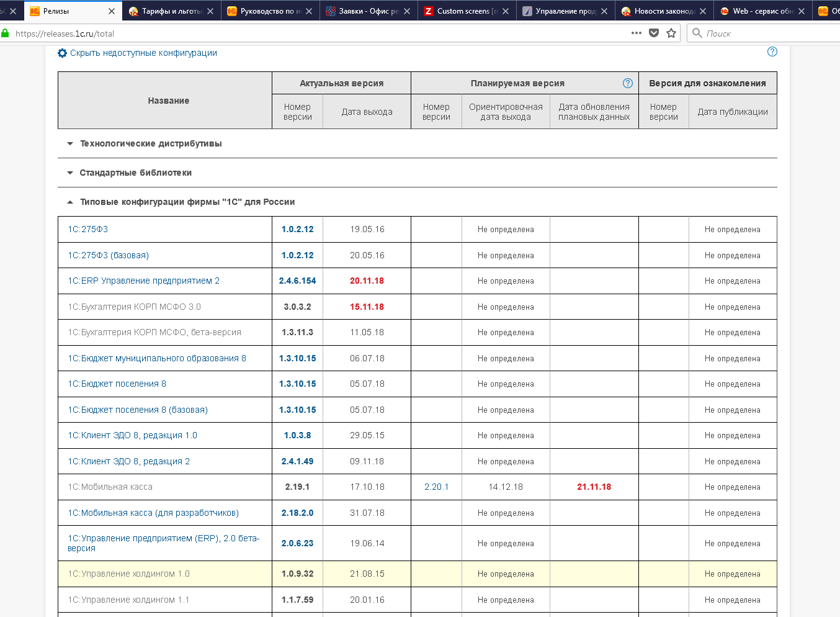Image resolution: width=840 pixels, height=617 pixels.
Task: Open version 2.0.6.23 link
Action: point(298,543)
